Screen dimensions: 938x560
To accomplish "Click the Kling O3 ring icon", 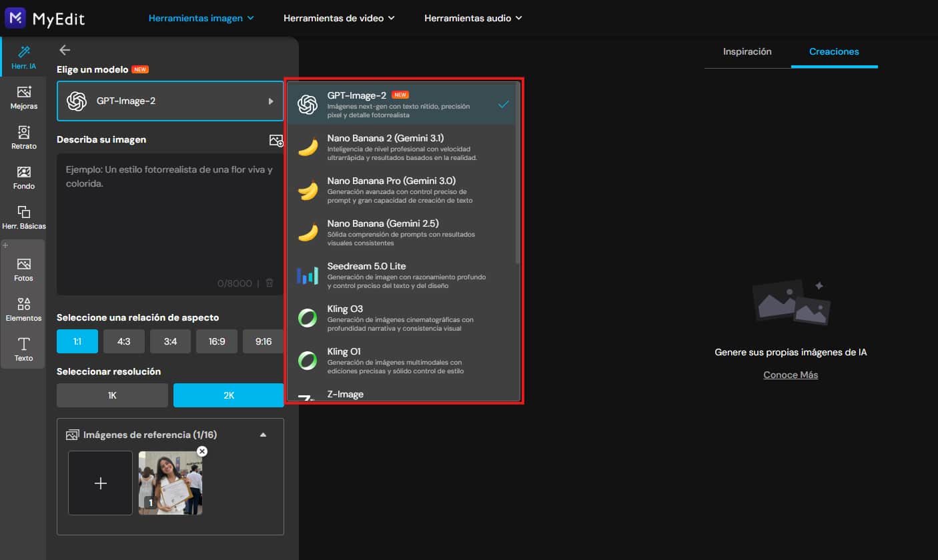I will [308, 318].
